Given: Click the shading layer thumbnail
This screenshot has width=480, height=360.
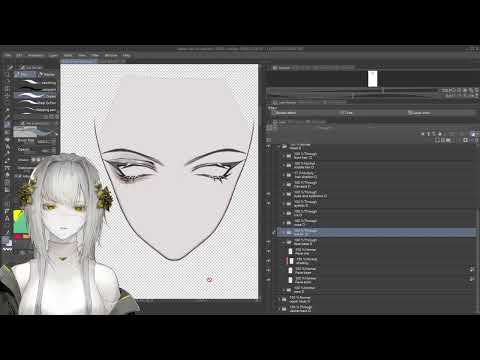Looking at the screenshot, I should (291, 261).
